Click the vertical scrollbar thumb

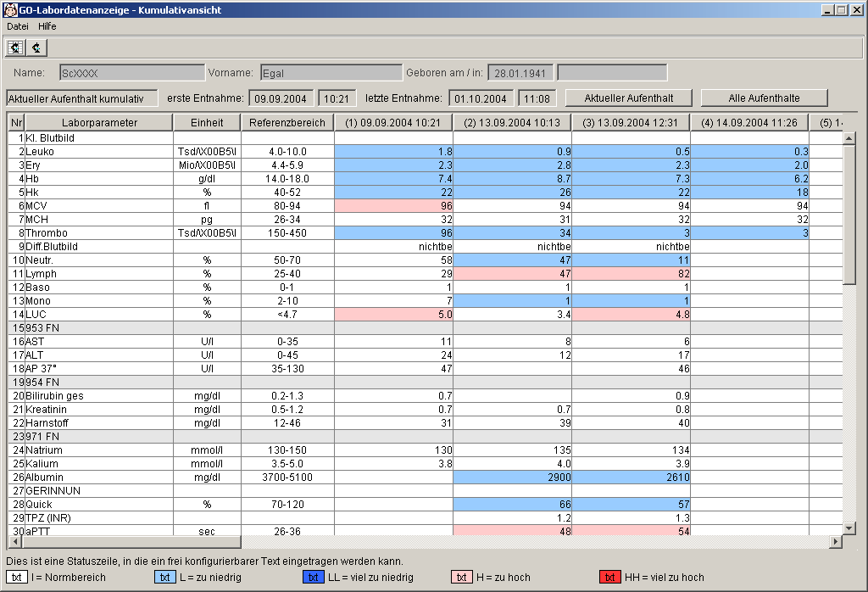coord(849,215)
